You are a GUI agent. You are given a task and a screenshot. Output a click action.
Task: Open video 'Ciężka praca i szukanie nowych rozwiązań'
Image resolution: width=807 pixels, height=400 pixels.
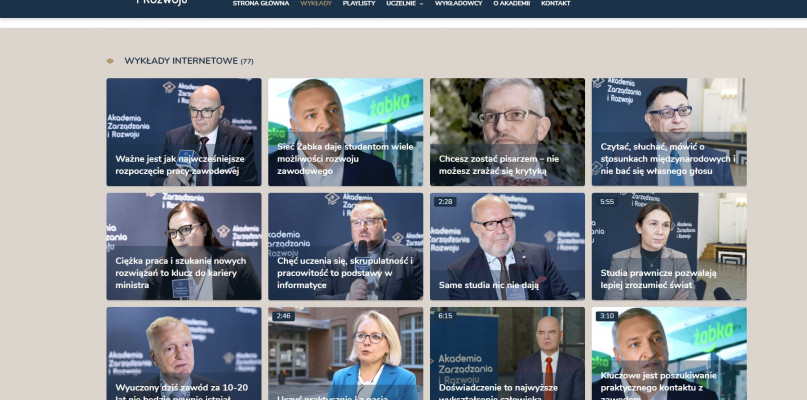(x=184, y=247)
